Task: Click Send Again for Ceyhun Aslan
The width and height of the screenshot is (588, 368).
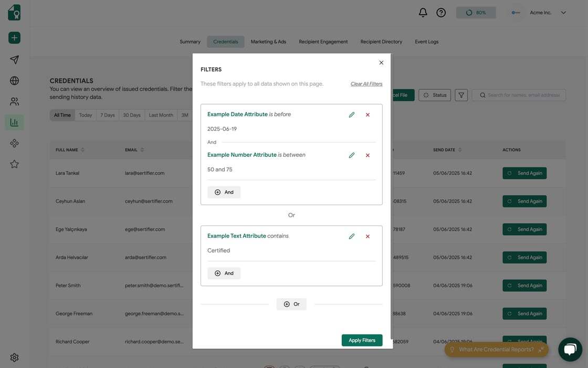Action: 524,201
